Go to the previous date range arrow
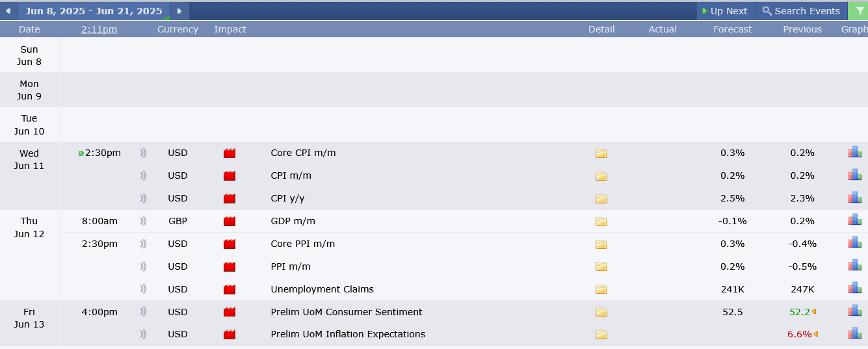 [x=8, y=11]
